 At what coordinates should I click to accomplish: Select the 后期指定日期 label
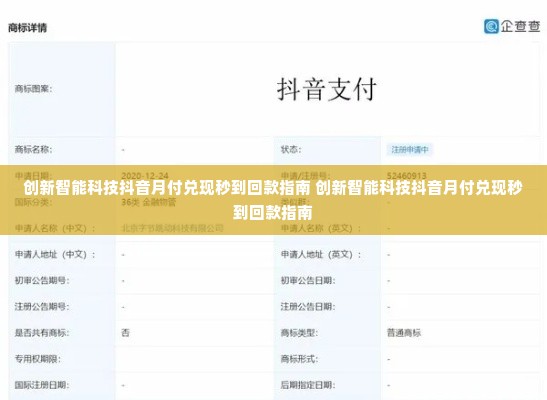[308, 385]
